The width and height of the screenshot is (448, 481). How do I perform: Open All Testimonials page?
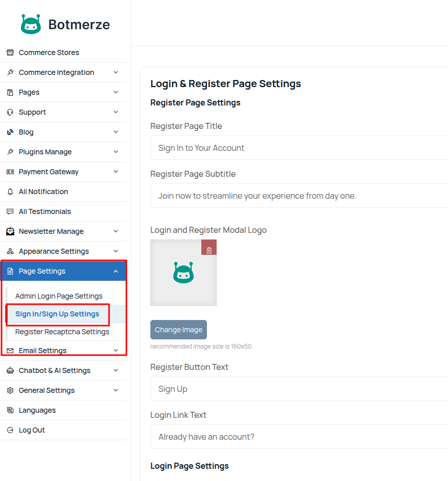[45, 211]
